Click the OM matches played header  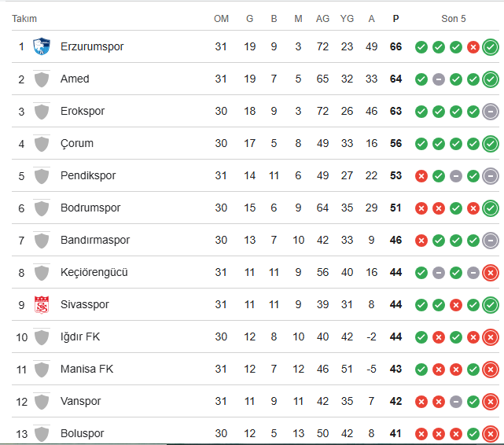pyautogui.click(x=221, y=19)
